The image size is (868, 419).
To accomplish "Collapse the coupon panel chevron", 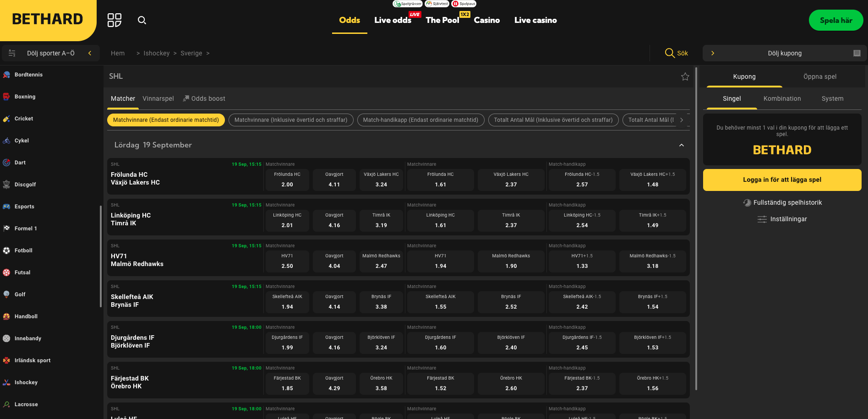I will click(713, 53).
